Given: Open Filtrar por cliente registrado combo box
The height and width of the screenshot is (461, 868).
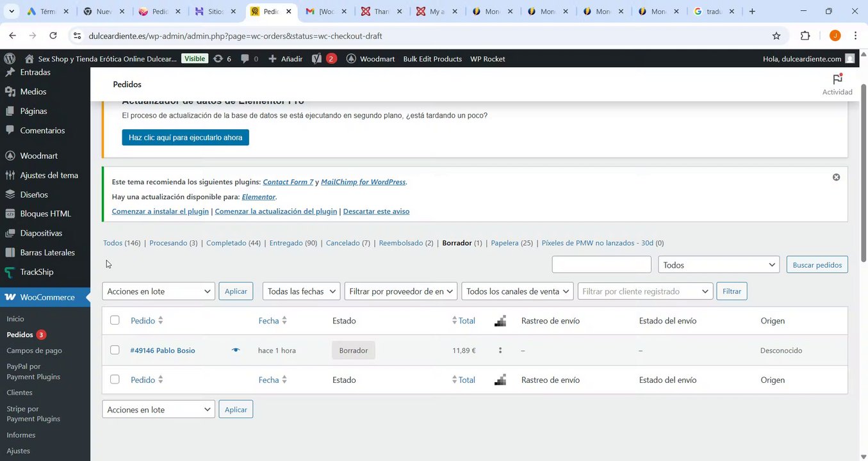Looking at the screenshot, I should 645,291.
